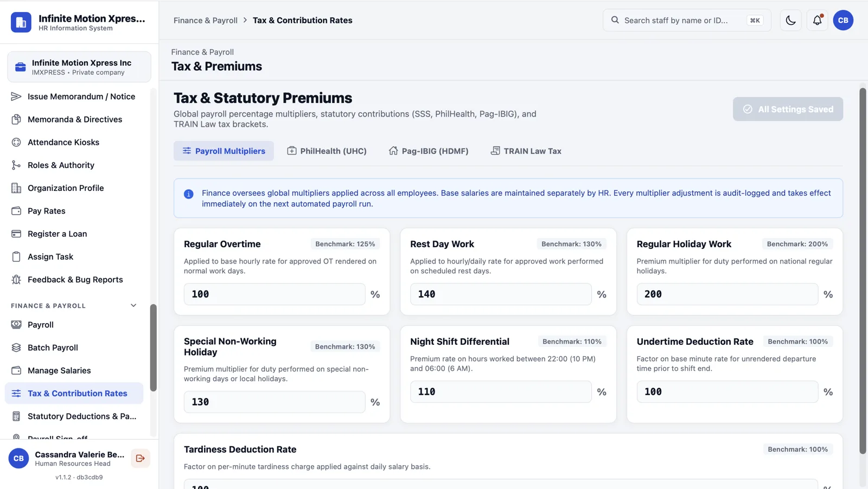Click the Batch Payroll layers icon
Screen dimensions: 868x489
pyautogui.click(x=16, y=348)
